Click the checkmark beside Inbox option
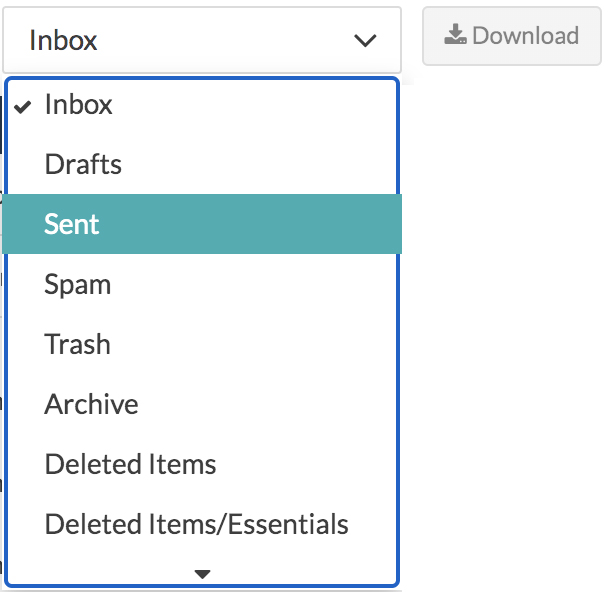 click(24, 105)
